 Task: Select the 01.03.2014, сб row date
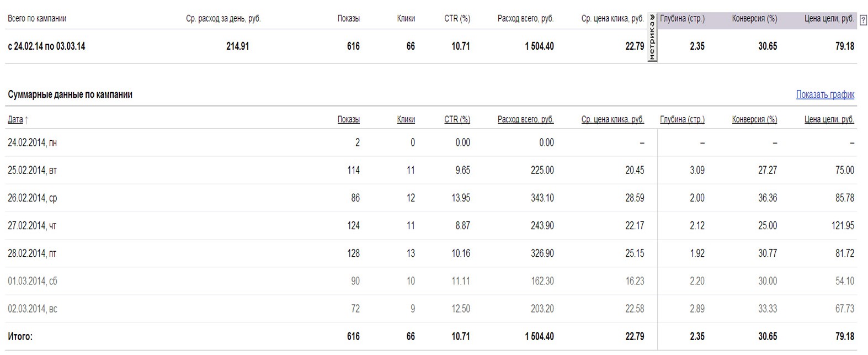coord(32,281)
